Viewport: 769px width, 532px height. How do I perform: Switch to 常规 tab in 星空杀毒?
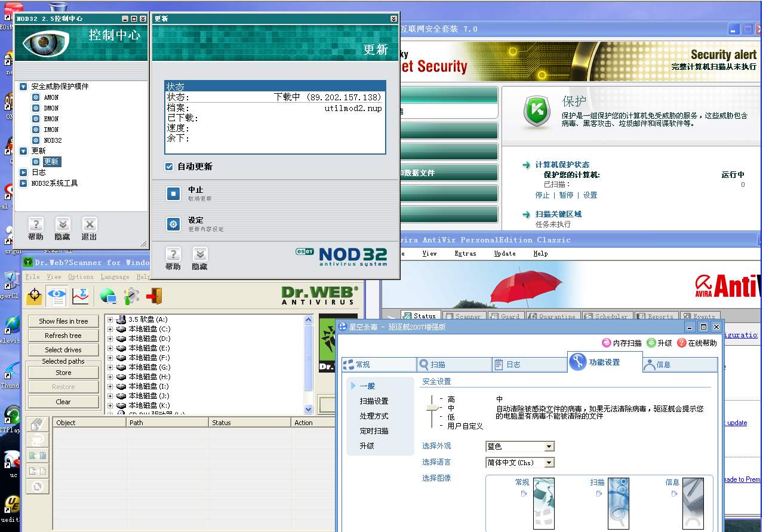click(x=379, y=364)
